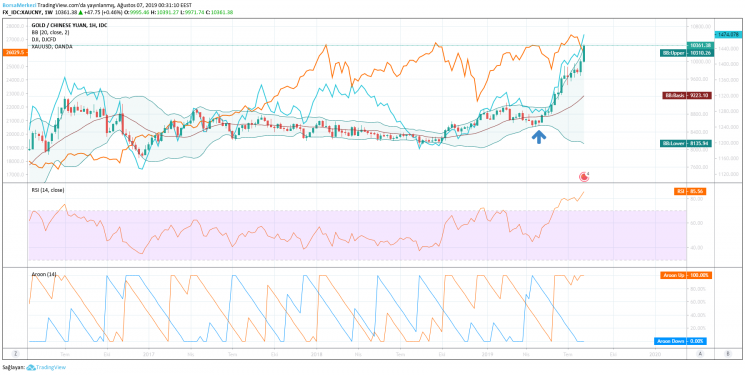Viewport: 745px width, 375px height.
Task: Toggle the B scale button
Action: tap(728, 354)
